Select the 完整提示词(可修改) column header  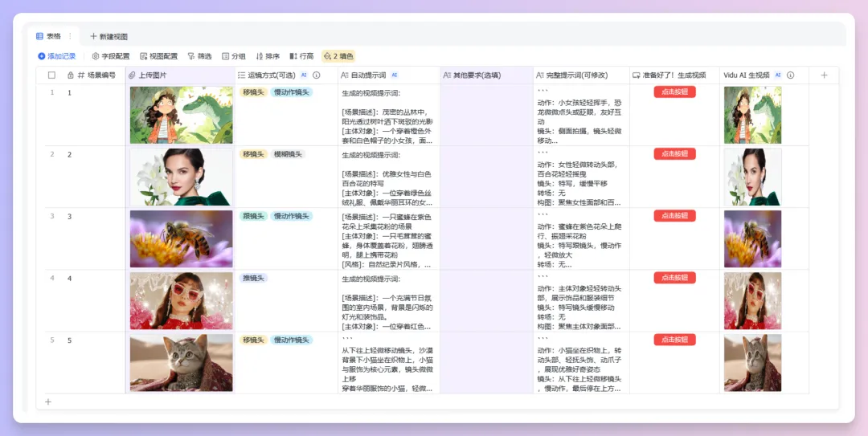(581, 75)
